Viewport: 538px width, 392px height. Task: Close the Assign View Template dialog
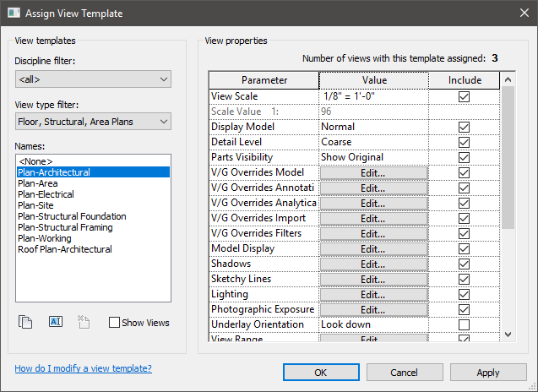(524, 13)
